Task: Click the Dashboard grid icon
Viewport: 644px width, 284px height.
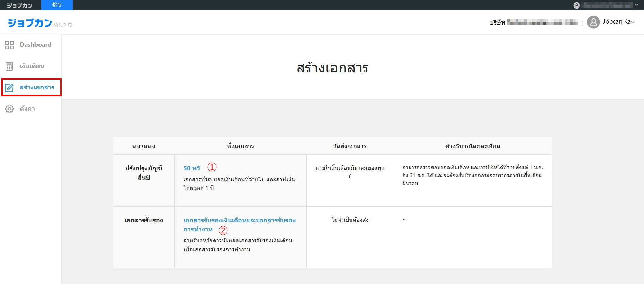Action: 9,45
